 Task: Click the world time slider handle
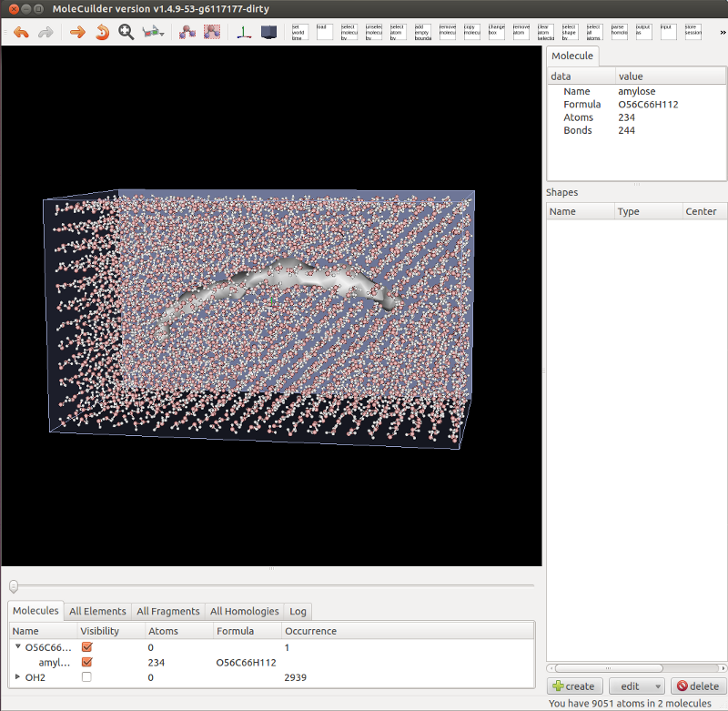(x=14, y=586)
